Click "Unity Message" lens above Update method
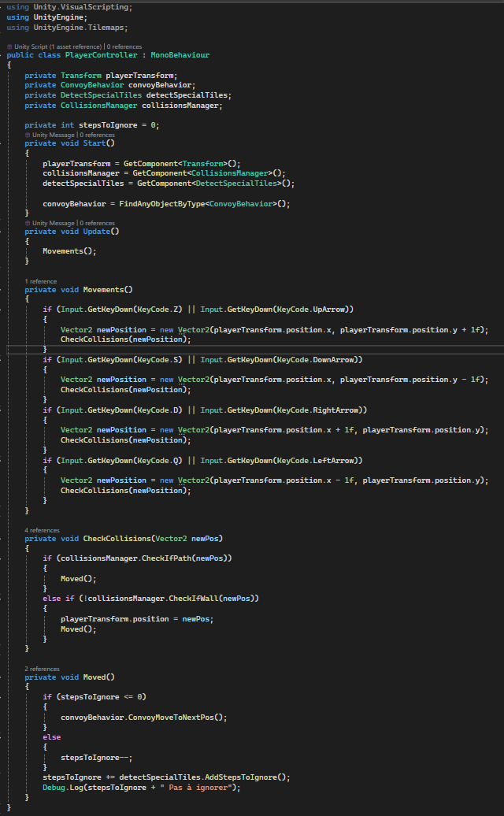504x816 pixels. tap(54, 223)
